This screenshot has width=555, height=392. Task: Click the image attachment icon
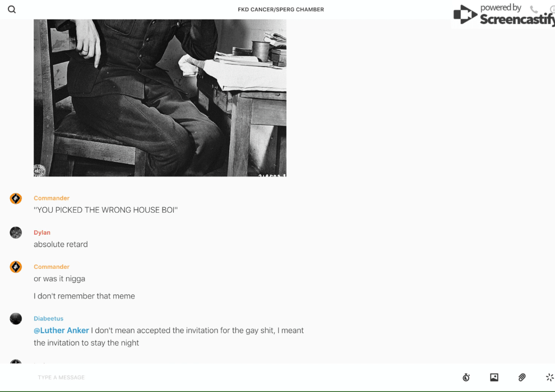[x=494, y=377]
